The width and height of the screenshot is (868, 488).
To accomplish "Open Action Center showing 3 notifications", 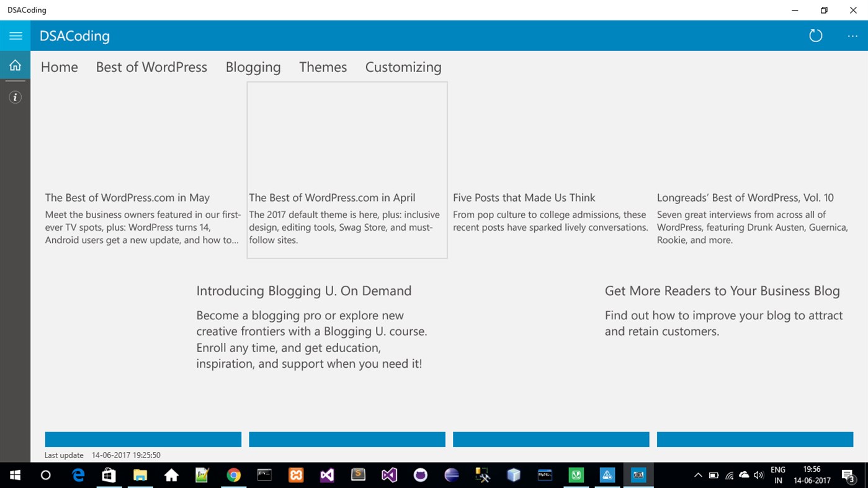I will pyautogui.click(x=849, y=475).
